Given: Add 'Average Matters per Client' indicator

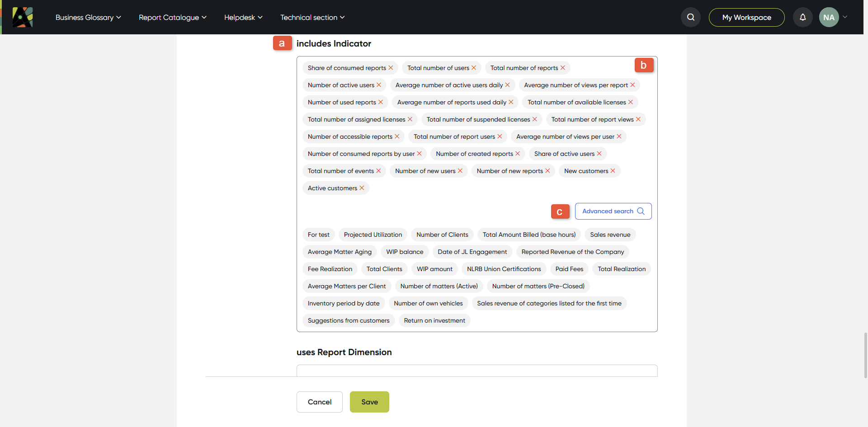Looking at the screenshot, I should (x=347, y=286).
